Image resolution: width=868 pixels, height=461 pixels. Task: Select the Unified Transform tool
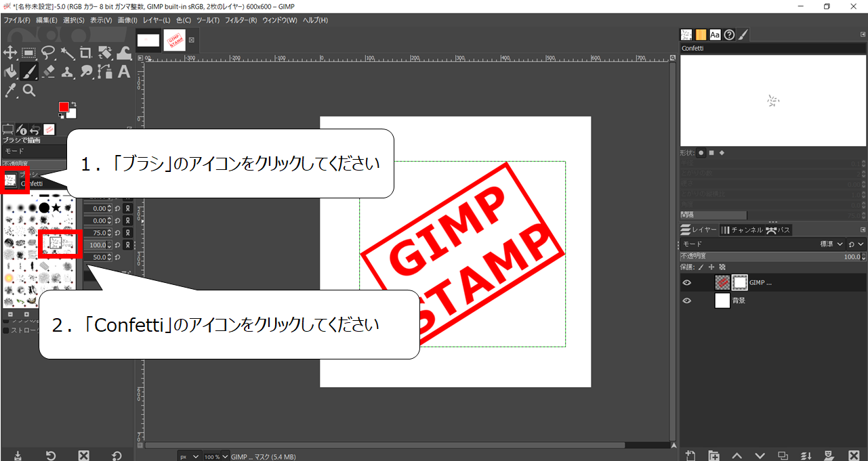(105, 53)
